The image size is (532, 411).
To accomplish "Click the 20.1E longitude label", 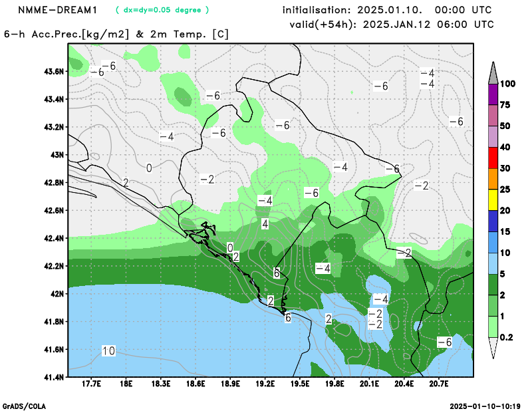I will (370, 384).
